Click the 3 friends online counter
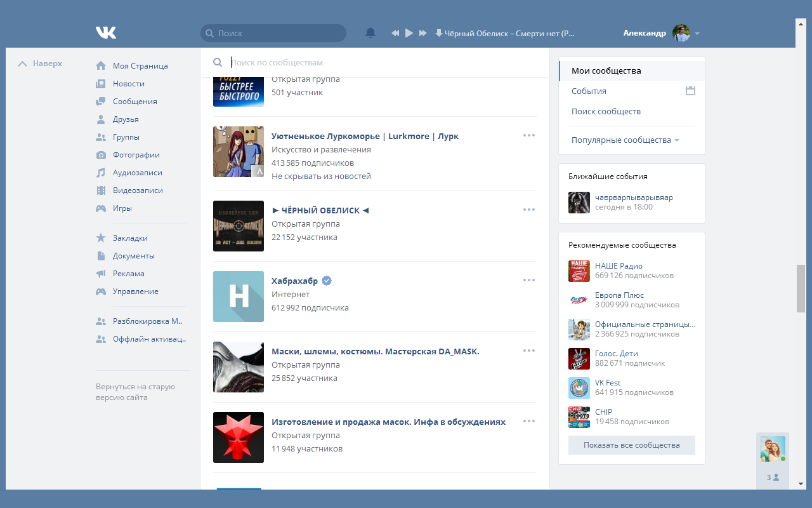This screenshot has height=508, width=812. [x=773, y=477]
